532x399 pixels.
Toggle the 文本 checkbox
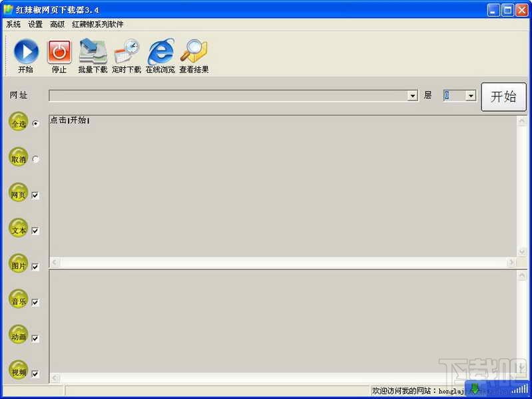[x=35, y=231]
